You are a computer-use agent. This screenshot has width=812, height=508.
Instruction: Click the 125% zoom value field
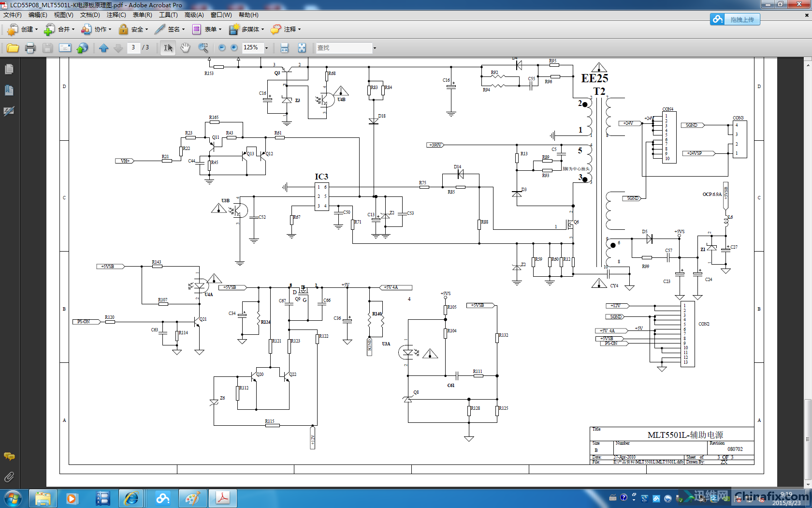pyautogui.click(x=252, y=47)
